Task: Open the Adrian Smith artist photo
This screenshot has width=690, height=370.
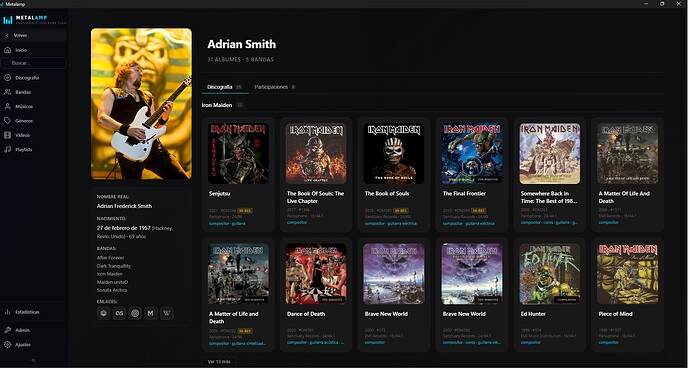Action: tap(141, 104)
